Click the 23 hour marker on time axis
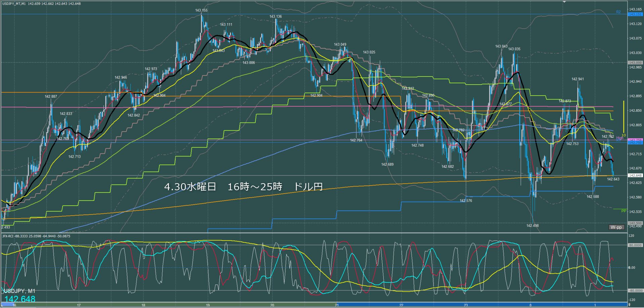This screenshot has height=308, width=644. [466, 305]
